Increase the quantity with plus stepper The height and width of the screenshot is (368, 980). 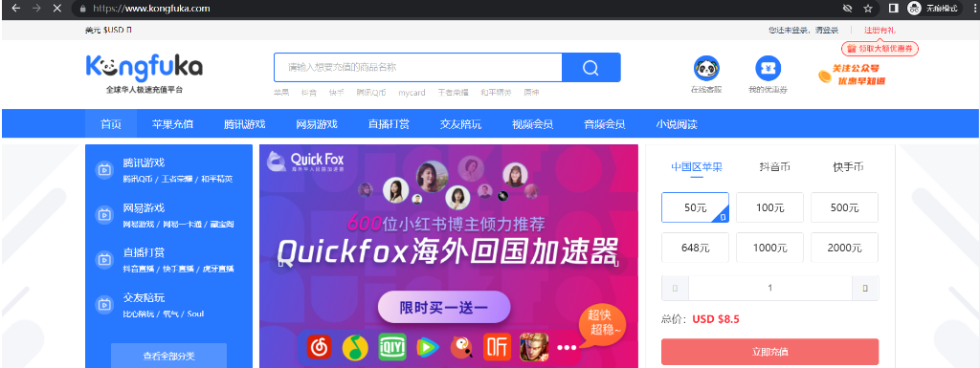tap(865, 288)
